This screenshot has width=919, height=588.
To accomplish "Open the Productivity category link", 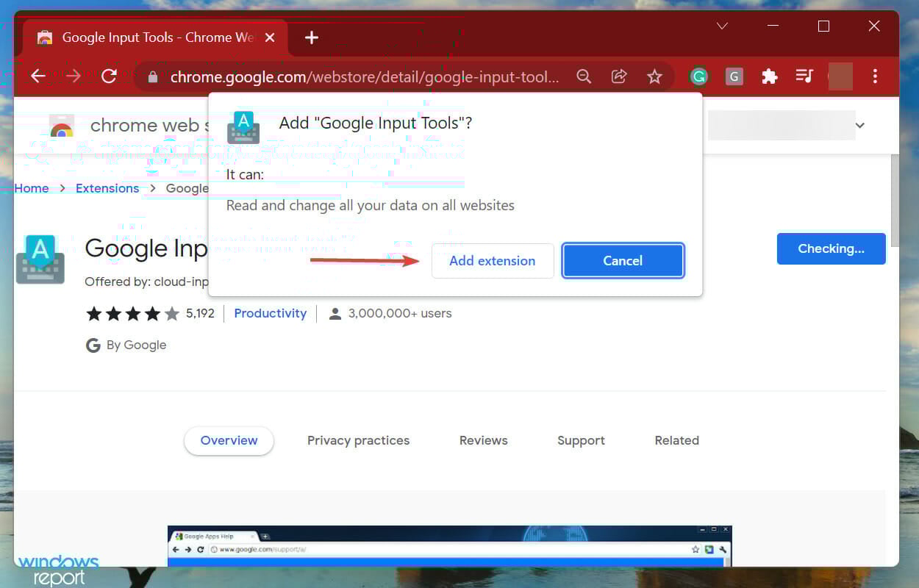I will [x=270, y=313].
